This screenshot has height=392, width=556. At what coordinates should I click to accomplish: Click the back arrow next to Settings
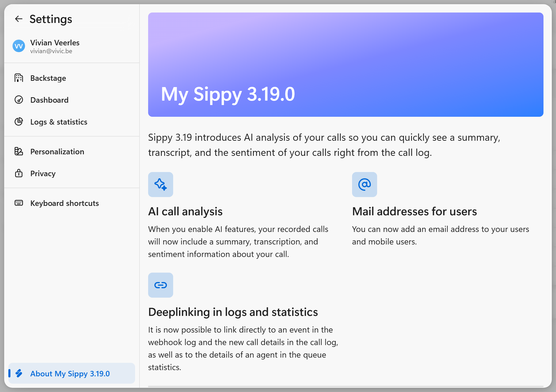(19, 19)
